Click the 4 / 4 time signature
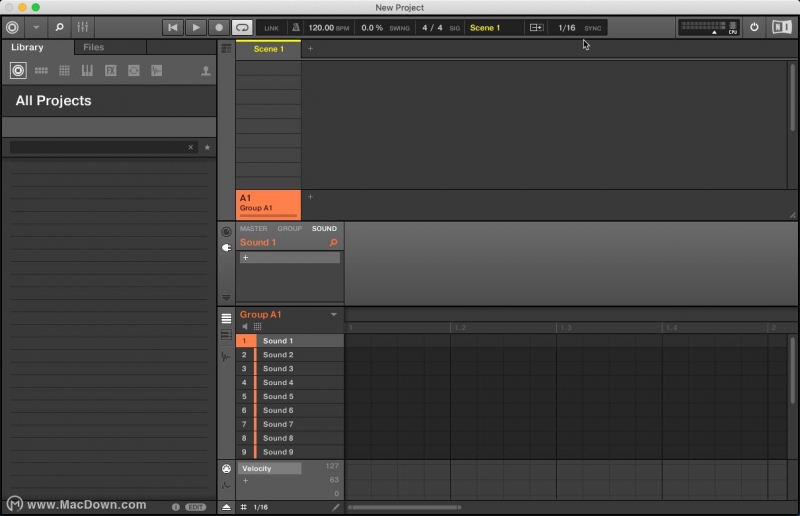800x516 pixels. [x=432, y=28]
